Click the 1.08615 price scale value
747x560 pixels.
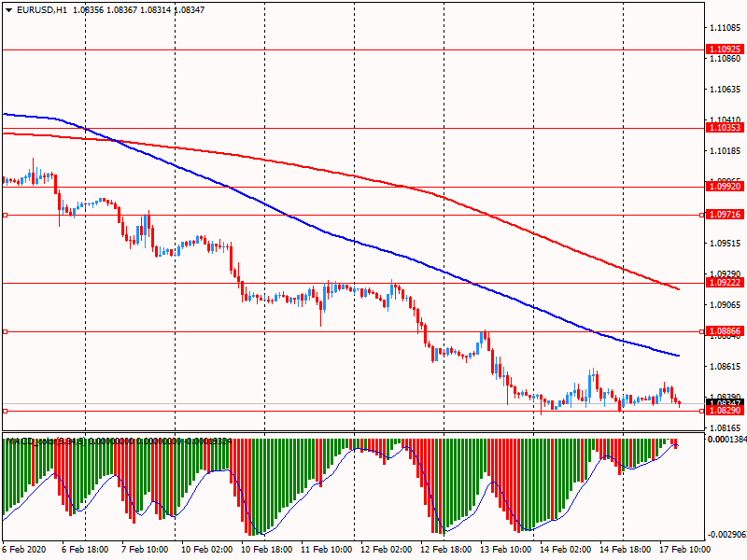click(x=726, y=366)
